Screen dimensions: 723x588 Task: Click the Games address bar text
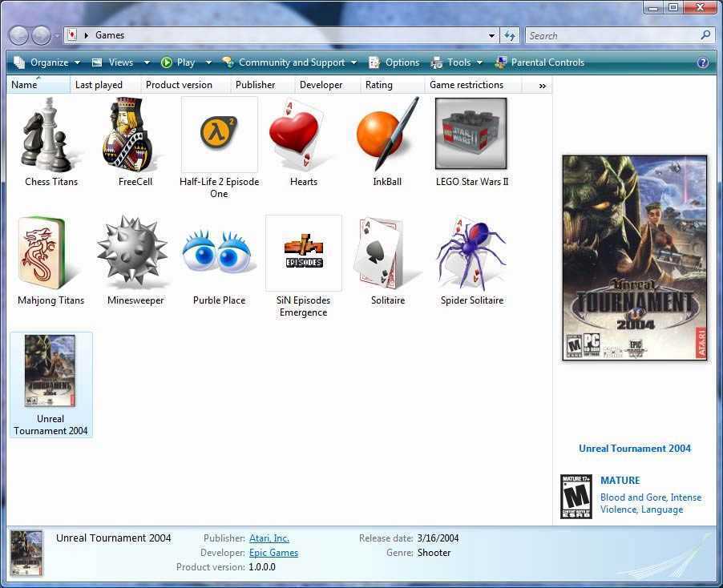point(110,35)
